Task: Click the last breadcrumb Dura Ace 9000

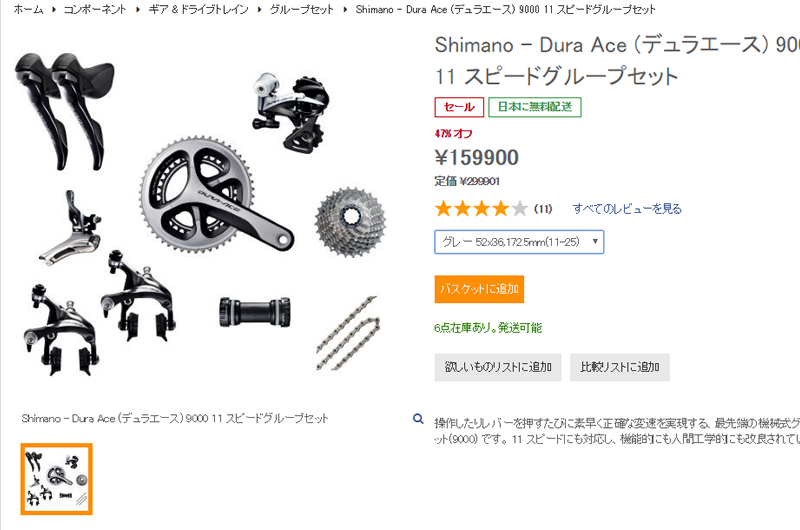Action: [x=506, y=9]
